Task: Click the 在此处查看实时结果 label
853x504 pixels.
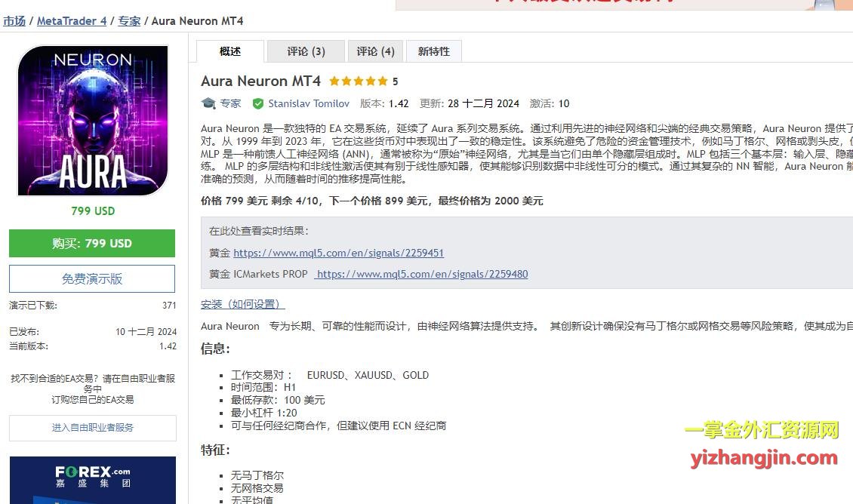Action: (x=259, y=231)
